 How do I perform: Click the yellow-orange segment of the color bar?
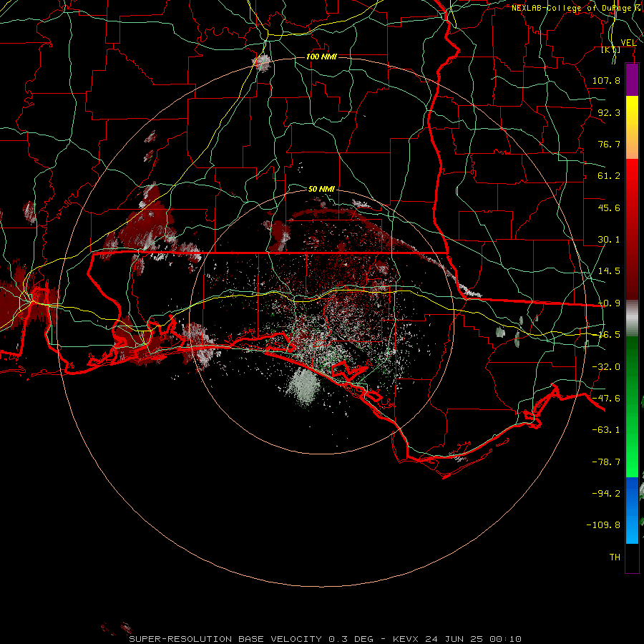pyautogui.click(x=632, y=127)
